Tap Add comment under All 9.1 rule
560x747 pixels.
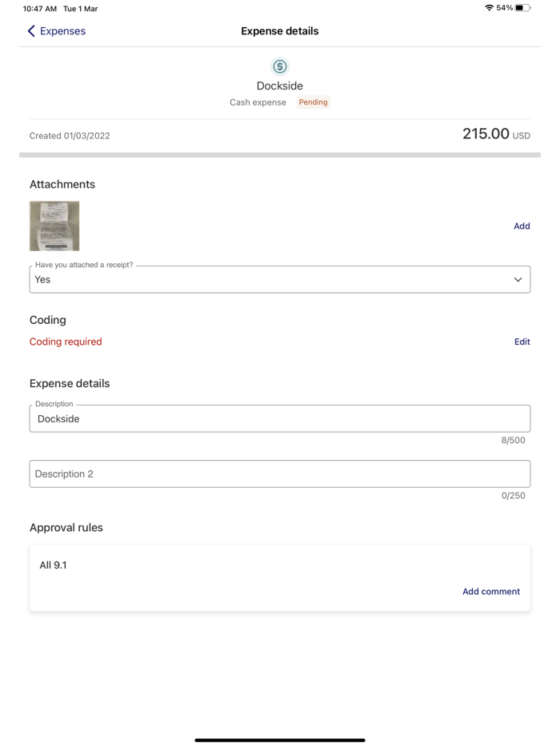[x=491, y=591]
